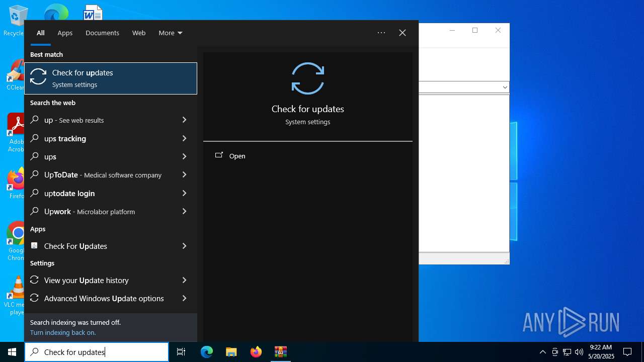
Task: Open the notification center
Action: pyautogui.click(x=627, y=352)
